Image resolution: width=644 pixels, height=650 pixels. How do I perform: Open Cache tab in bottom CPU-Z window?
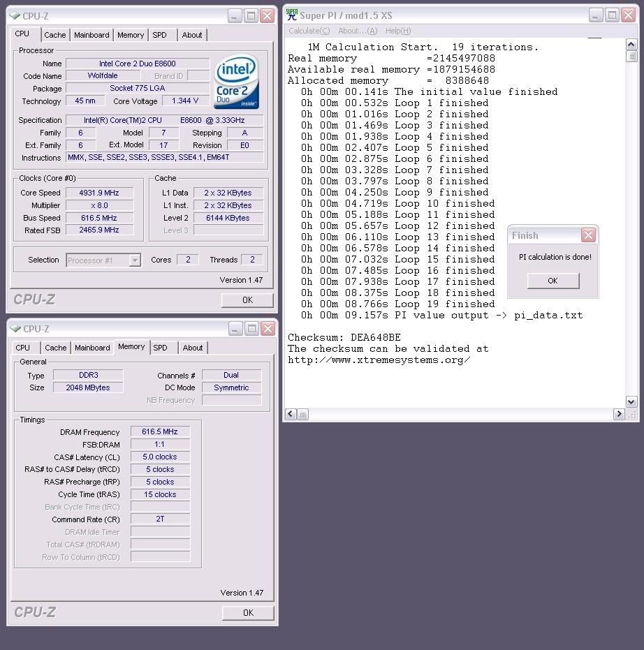click(x=56, y=348)
